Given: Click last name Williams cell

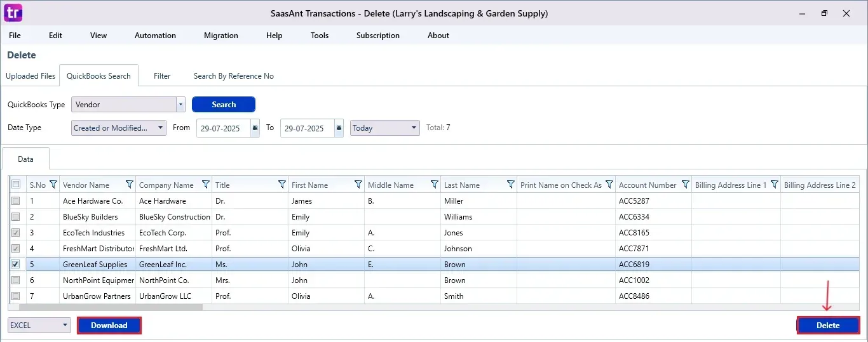Looking at the screenshot, I should (478, 217).
